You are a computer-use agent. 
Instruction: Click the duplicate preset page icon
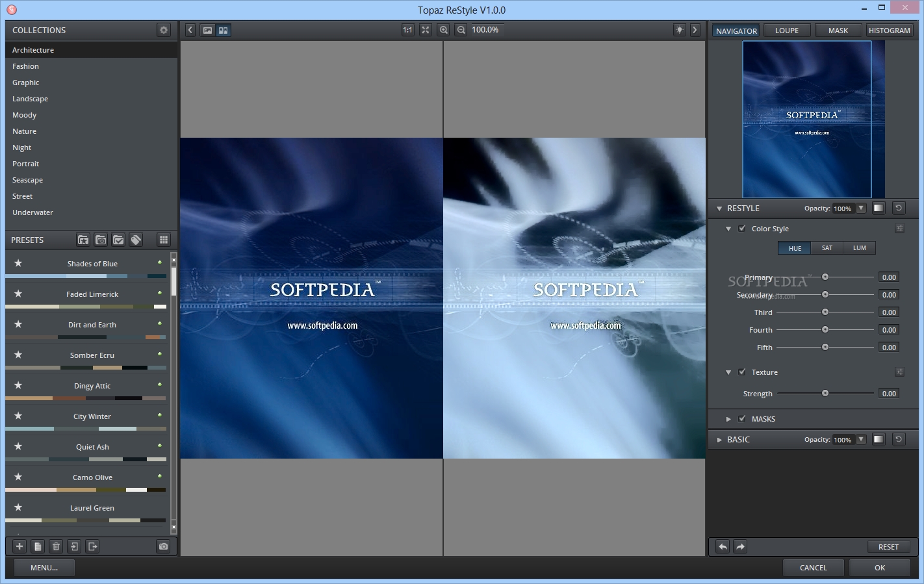coord(38,546)
